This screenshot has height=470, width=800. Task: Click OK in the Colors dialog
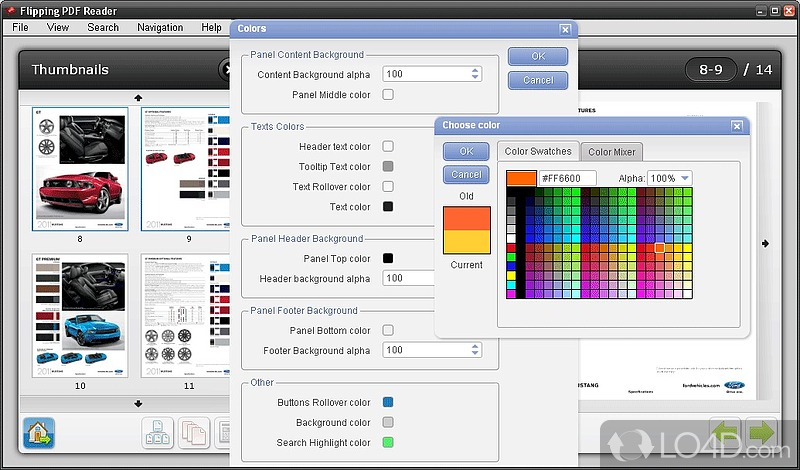[x=538, y=56]
